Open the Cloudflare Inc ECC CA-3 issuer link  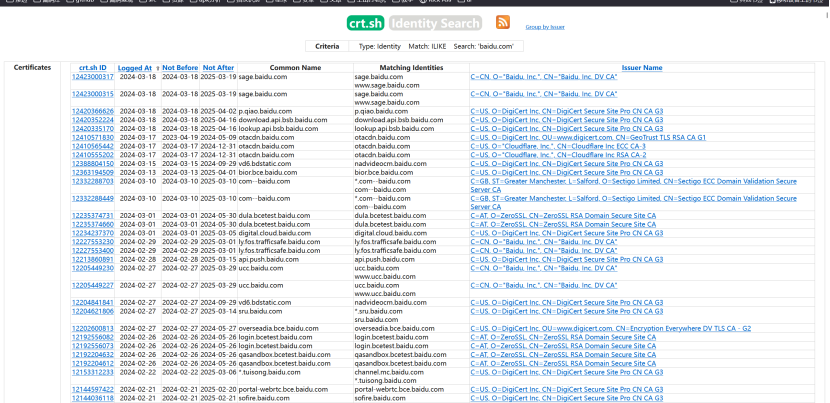pyautogui.click(x=558, y=146)
